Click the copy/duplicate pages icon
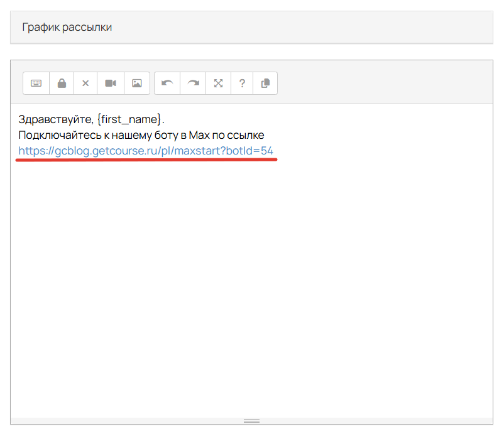 coord(265,83)
